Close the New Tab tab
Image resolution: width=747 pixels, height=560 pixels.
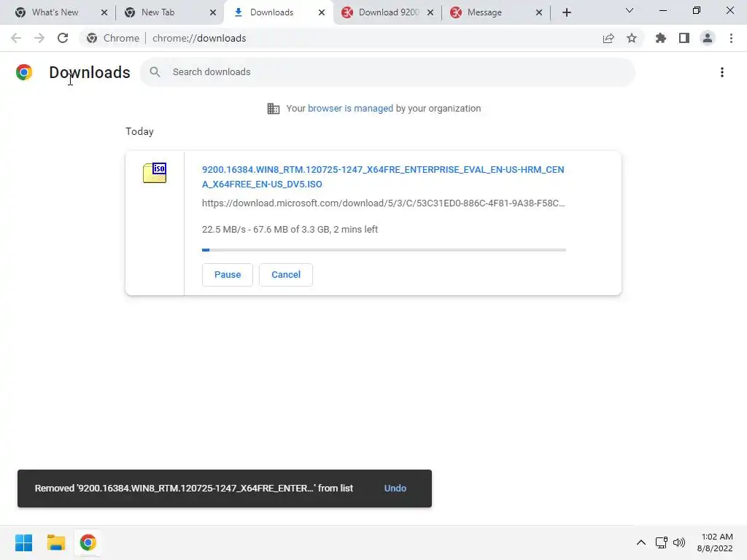pyautogui.click(x=213, y=12)
